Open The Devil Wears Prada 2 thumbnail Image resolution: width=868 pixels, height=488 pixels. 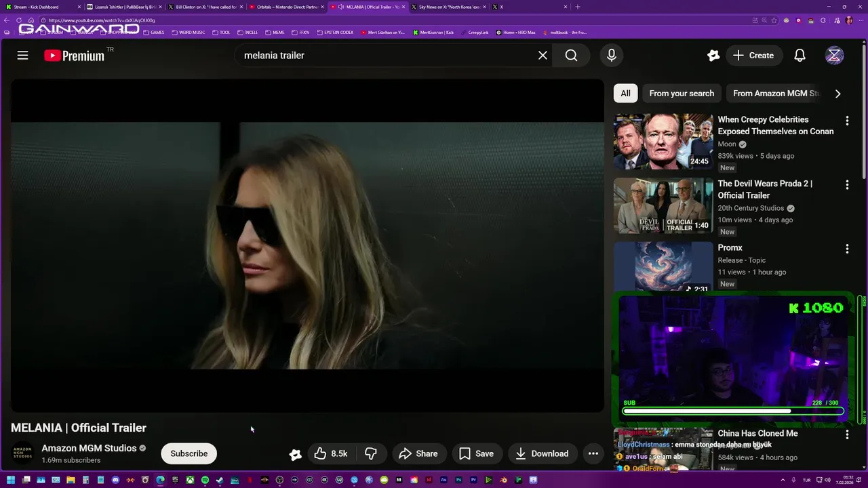click(x=663, y=205)
